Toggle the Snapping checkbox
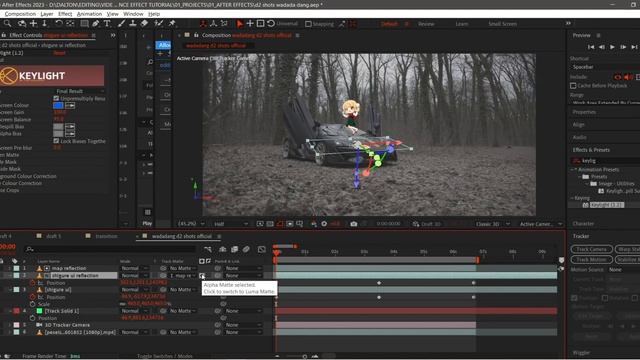The width and height of the screenshot is (640, 360). pos(309,24)
